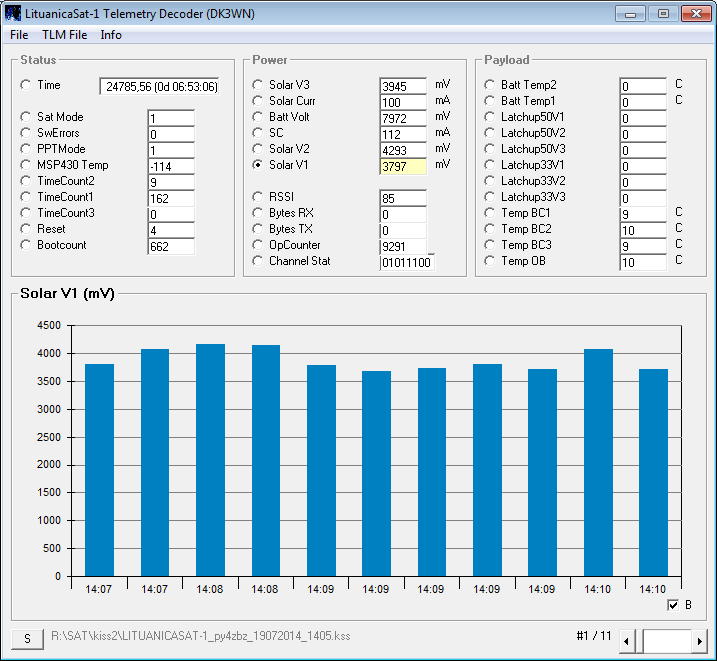Click the Channel Stat field 01011100
Image resolution: width=717 pixels, height=661 pixels.
[407, 262]
